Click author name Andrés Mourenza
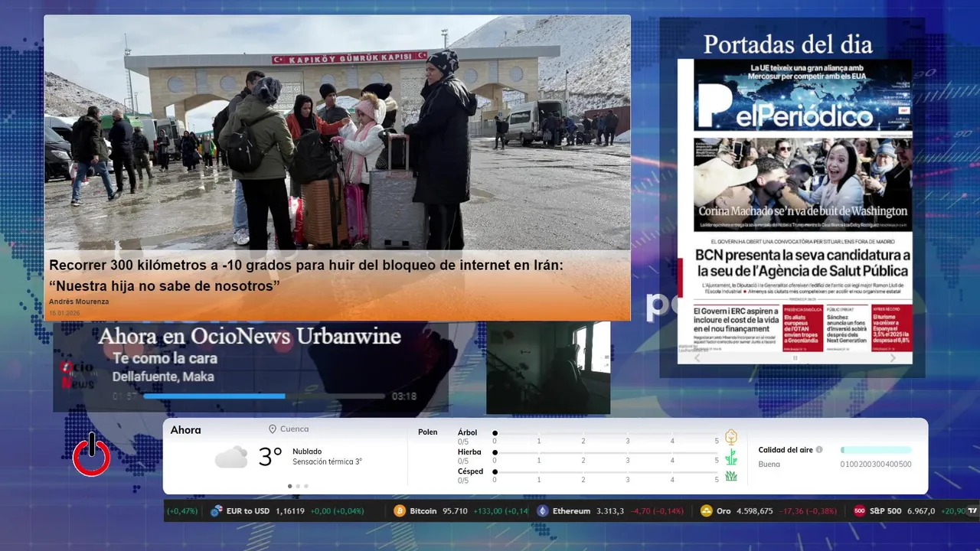The height and width of the screenshot is (551, 980). tap(79, 302)
